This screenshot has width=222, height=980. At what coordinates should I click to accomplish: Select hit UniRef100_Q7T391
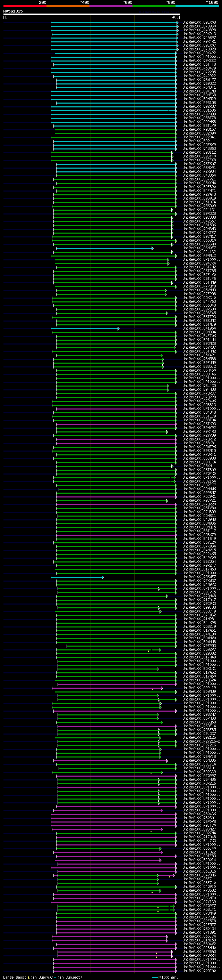coord(199,932)
